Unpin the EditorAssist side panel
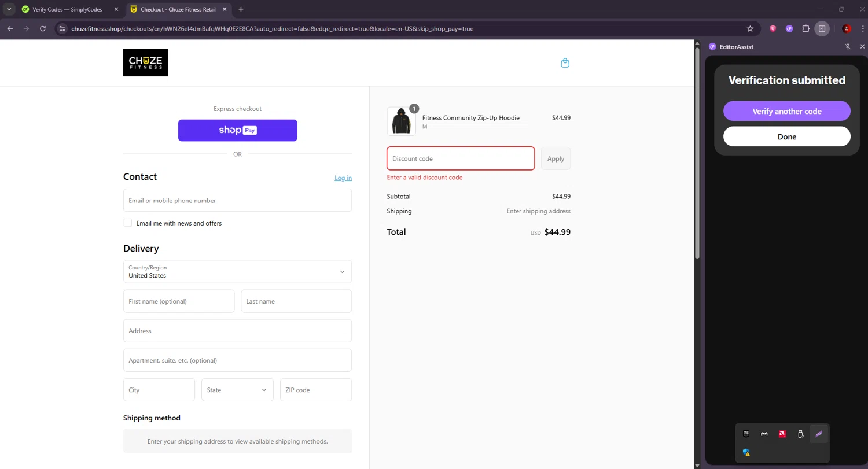Viewport: 868px width, 469px height. point(848,47)
